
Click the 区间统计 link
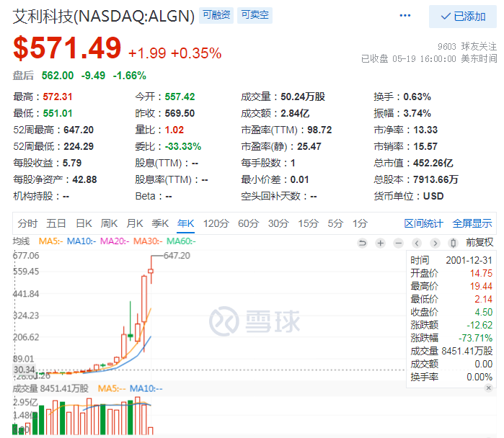pos(423,223)
